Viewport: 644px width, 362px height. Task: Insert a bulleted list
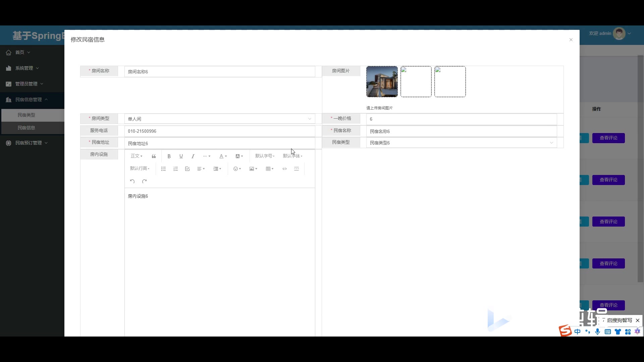[163, 169]
